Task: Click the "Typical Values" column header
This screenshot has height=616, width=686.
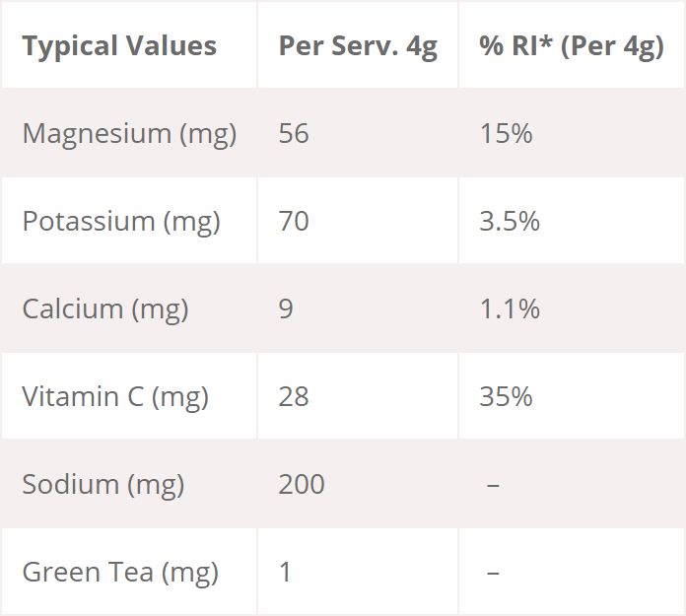Action: pos(119,46)
